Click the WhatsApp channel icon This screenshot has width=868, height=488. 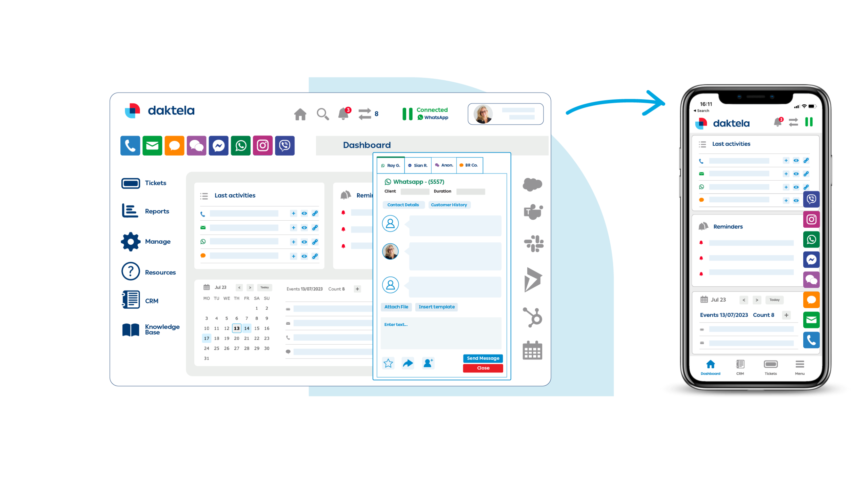pos(241,145)
